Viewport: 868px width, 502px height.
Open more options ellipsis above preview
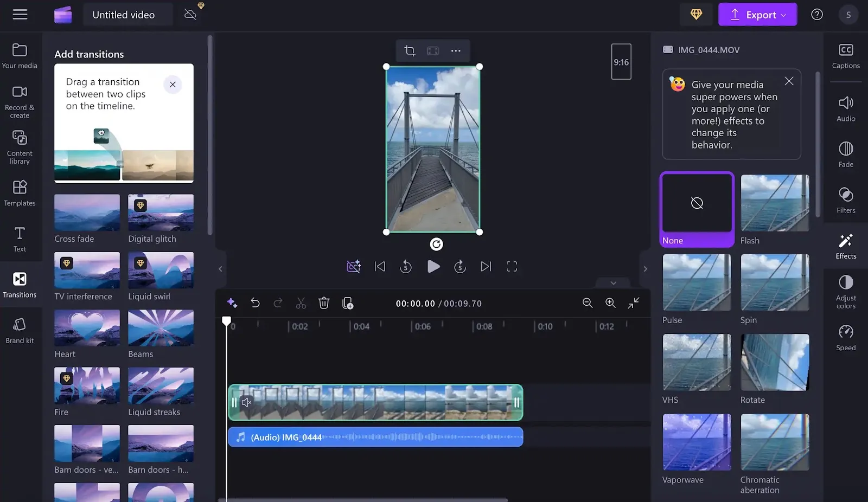[456, 51]
